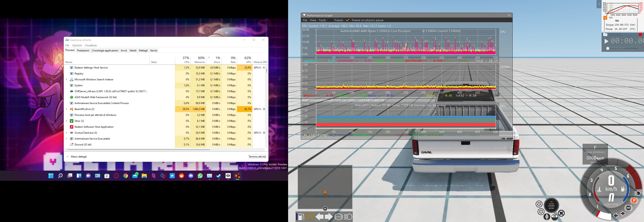Click Meno dettagli collapse chevron
Viewport: 644px width, 222px height.
point(68,157)
